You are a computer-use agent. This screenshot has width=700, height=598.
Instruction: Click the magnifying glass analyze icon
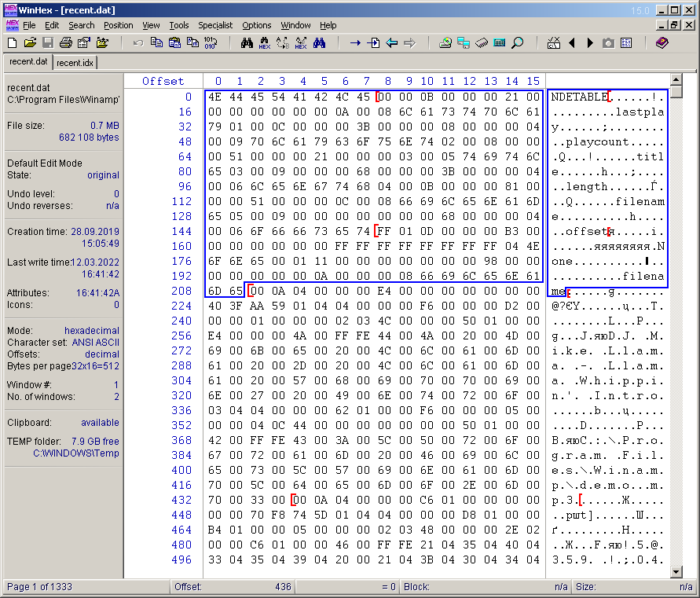pyautogui.click(x=518, y=43)
